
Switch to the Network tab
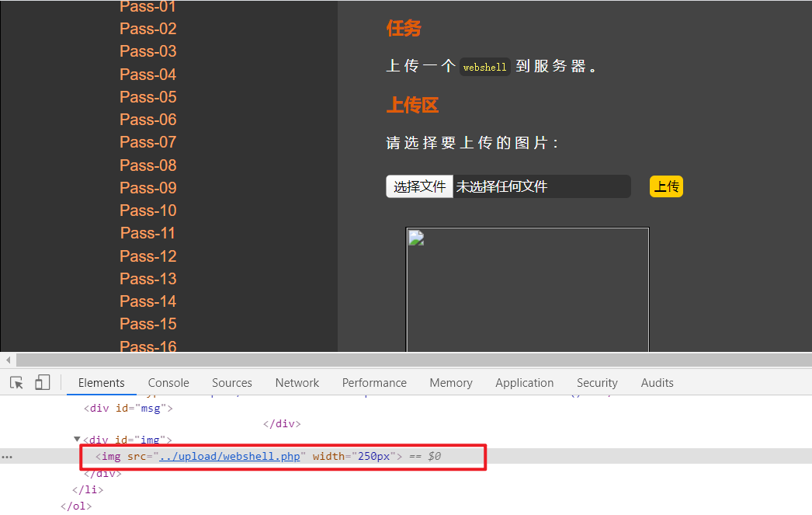(297, 383)
